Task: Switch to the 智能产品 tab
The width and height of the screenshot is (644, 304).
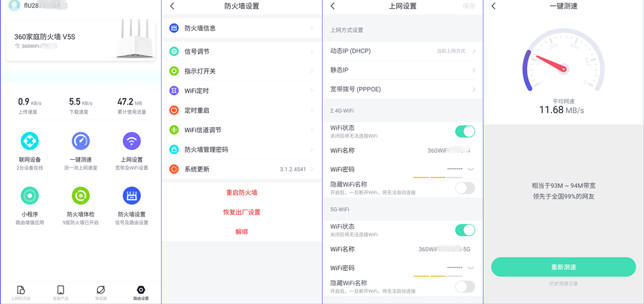Action: point(60,293)
